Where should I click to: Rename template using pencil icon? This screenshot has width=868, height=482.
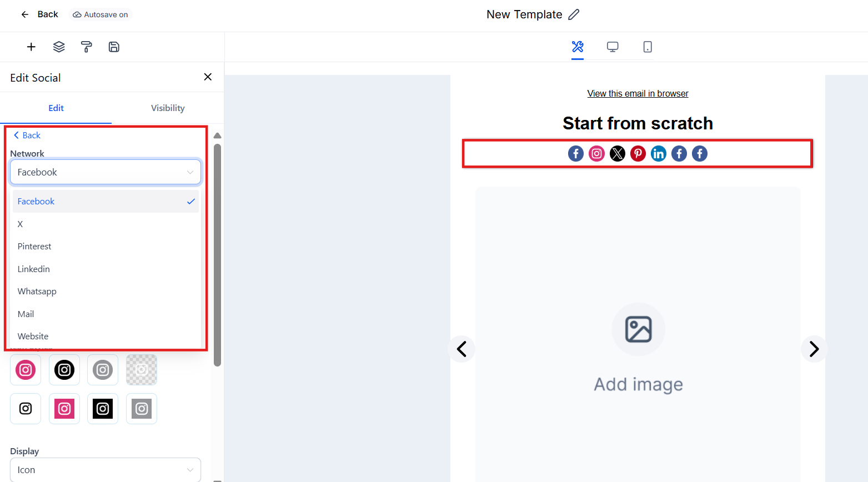click(574, 14)
